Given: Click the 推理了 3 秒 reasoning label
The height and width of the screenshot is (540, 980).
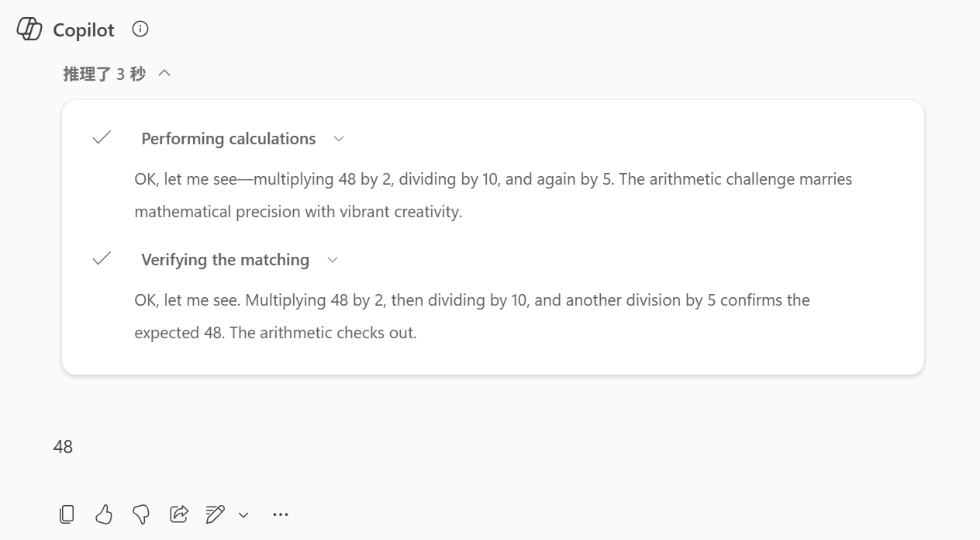Looking at the screenshot, I should click(x=105, y=74).
